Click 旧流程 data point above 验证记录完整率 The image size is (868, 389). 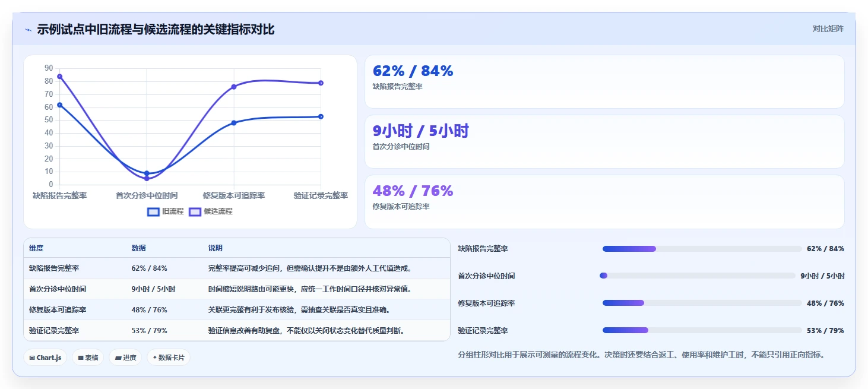click(321, 116)
